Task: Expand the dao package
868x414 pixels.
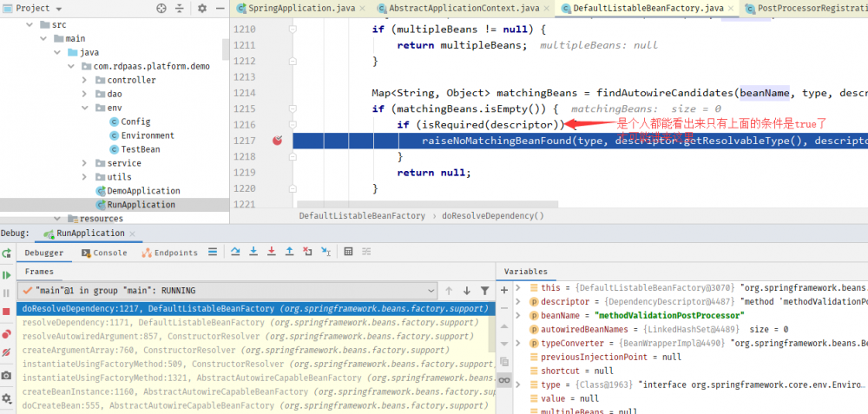Action: (85, 94)
